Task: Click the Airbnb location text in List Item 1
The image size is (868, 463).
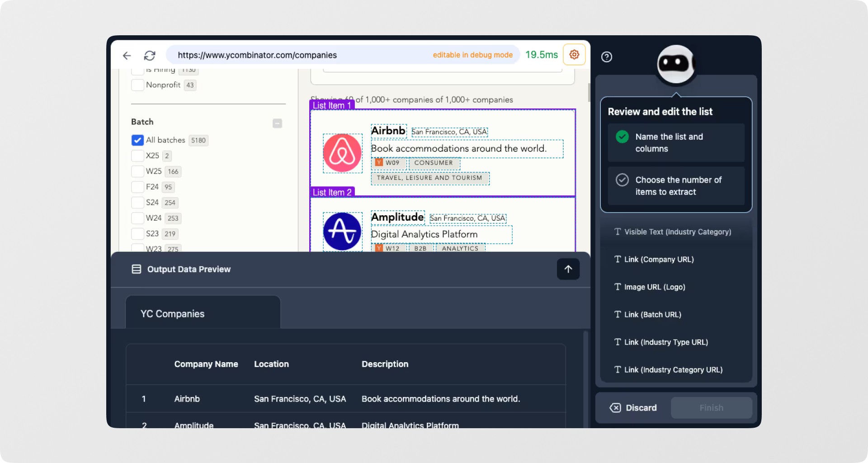Action: click(x=449, y=132)
